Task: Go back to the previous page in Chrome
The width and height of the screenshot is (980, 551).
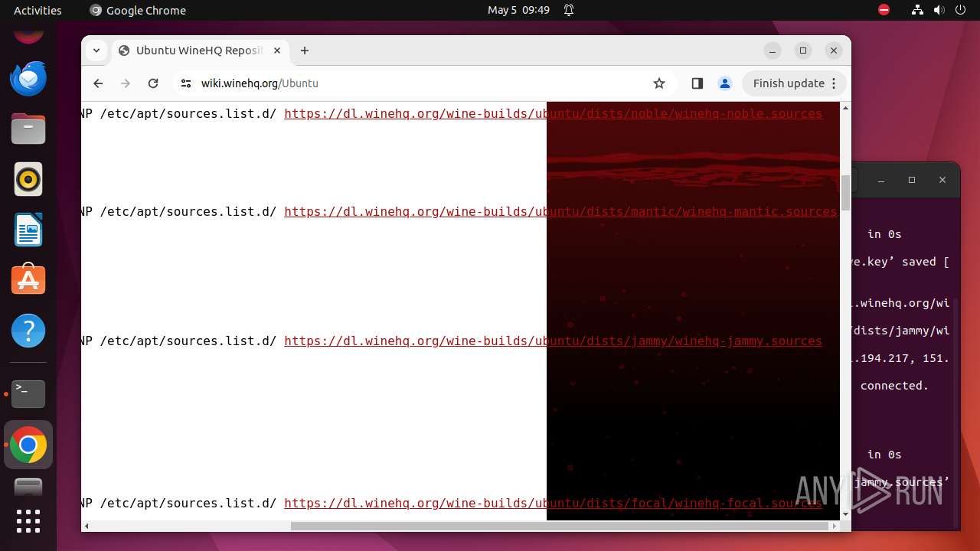Action: 98,83
